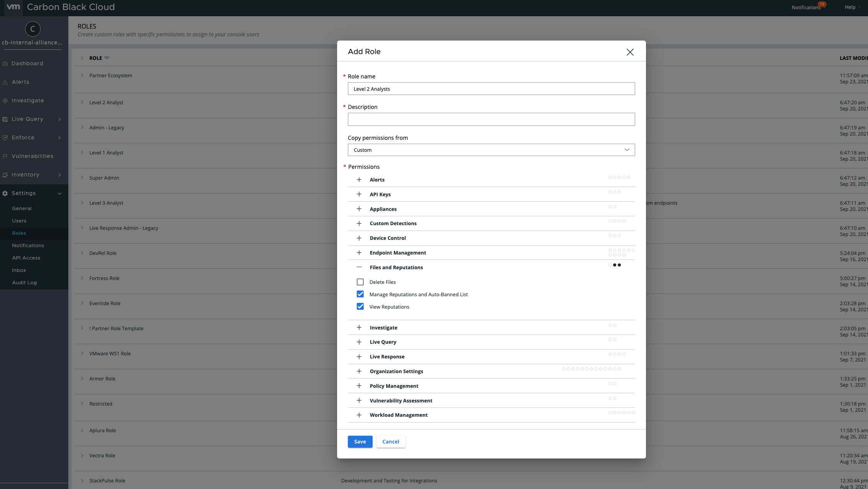This screenshot has width=868, height=489.
Task: Open General settings page
Action: point(22,209)
